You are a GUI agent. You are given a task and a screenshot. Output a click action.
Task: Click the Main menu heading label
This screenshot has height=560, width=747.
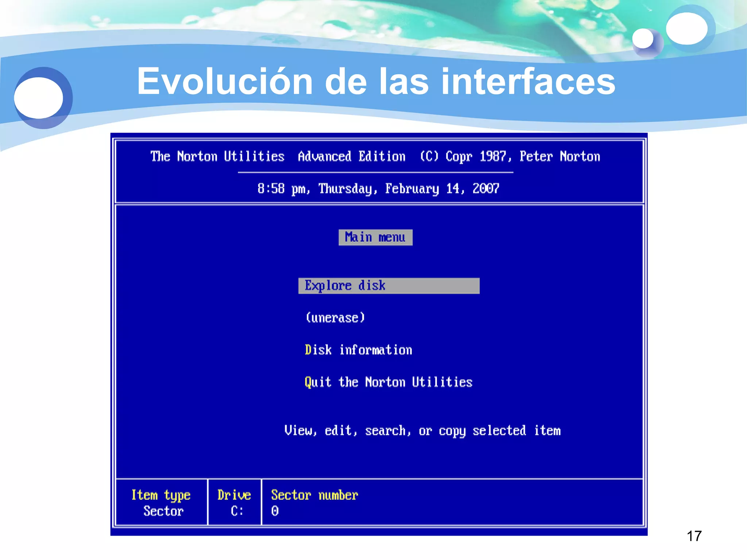click(x=375, y=237)
